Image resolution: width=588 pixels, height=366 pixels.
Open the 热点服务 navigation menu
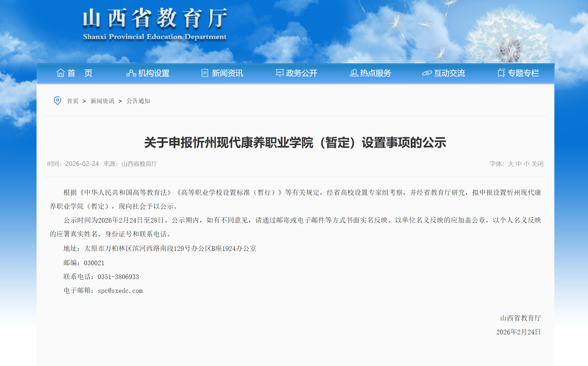[x=375, y=73]
